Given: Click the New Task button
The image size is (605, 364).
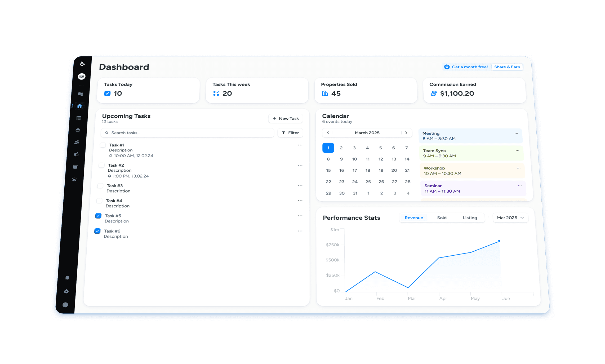Looking at the screenshot, I should pyautogui.click(x=286, y=118).
